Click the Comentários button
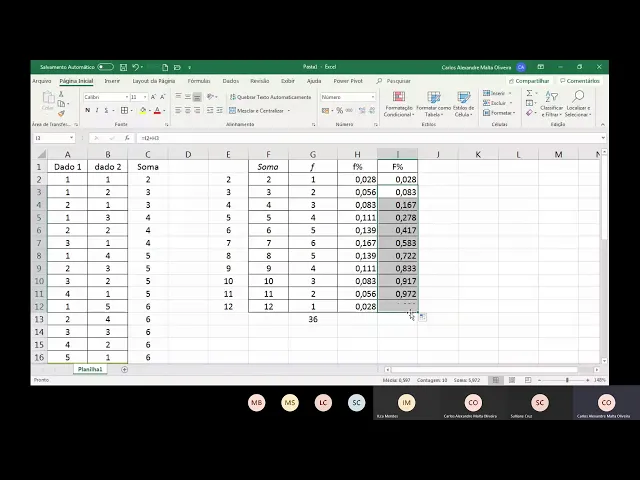Image resolution: width=640 pixels, height=480 pixels. click(580, 81)
